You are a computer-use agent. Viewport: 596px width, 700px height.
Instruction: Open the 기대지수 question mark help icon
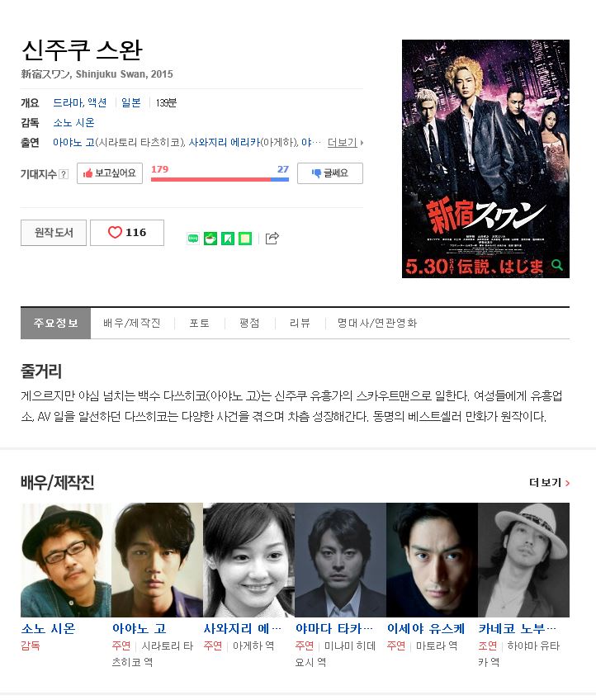tap(64, 174)
